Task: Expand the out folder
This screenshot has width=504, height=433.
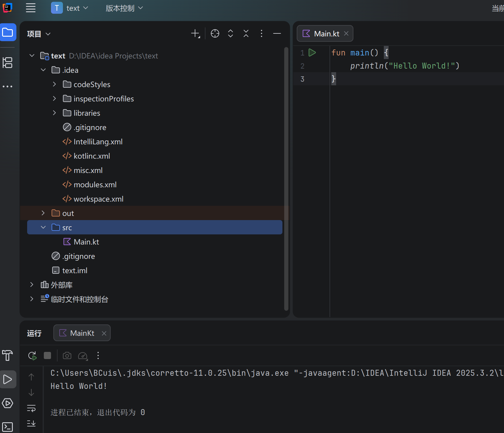Action: point(43,213)
